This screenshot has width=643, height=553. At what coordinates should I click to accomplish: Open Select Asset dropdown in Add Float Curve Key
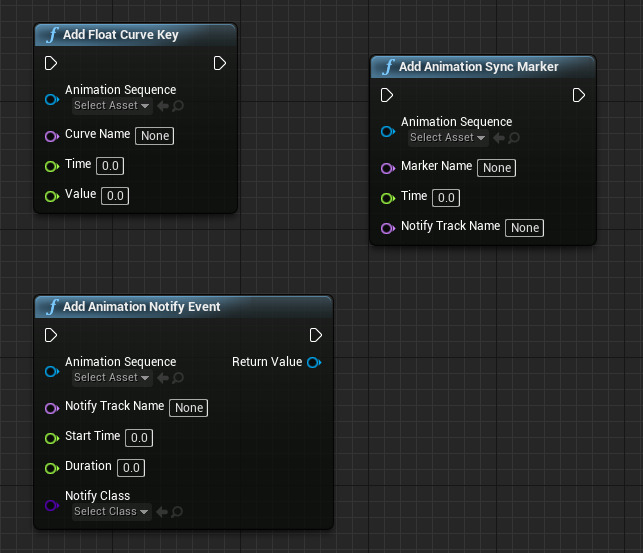pos(111,106)
